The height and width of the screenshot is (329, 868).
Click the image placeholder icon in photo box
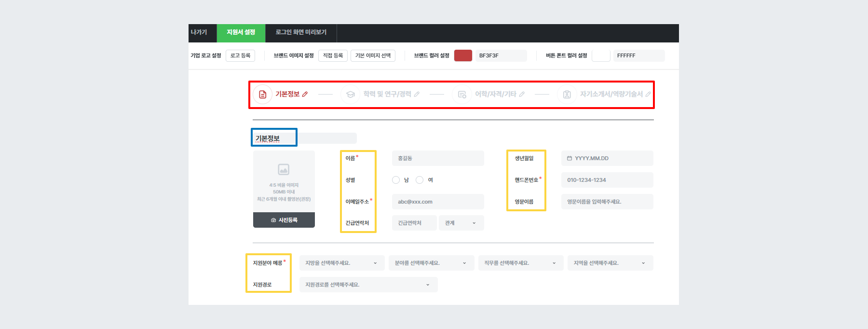click(284, 169)
